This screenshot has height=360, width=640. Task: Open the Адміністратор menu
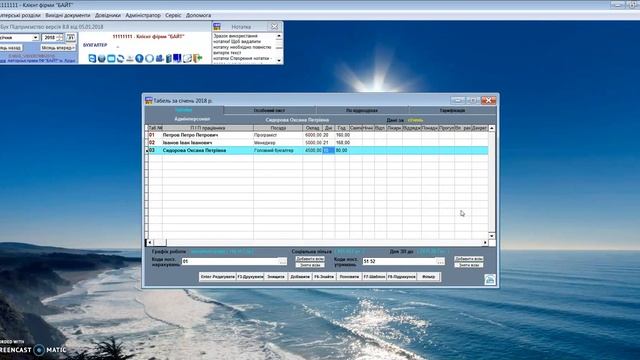pos(143,15)
